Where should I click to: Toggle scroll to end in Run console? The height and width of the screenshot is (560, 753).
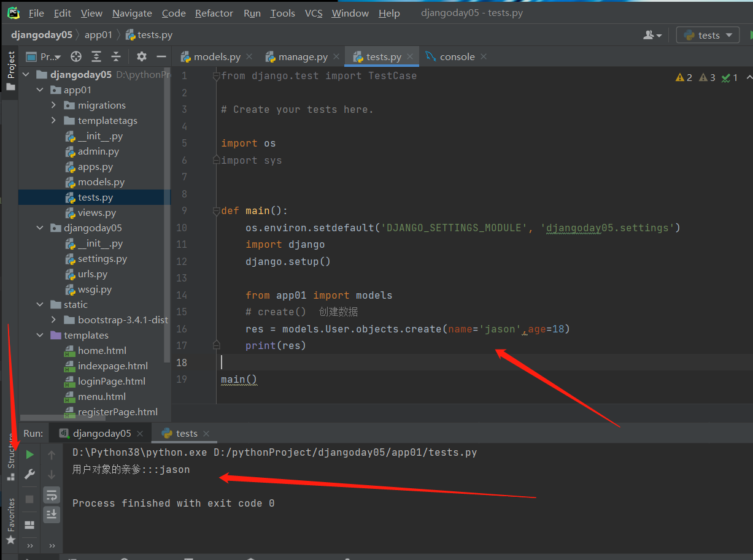pyautogui.click(x=52, y=514)
